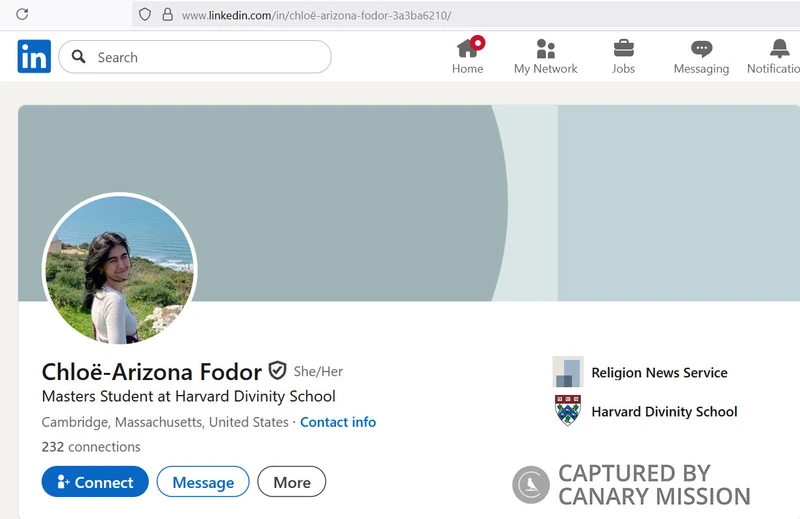Reload the page in browser
Image resolution: width=800 pixels, height=519 pixels.
[22, 15]
